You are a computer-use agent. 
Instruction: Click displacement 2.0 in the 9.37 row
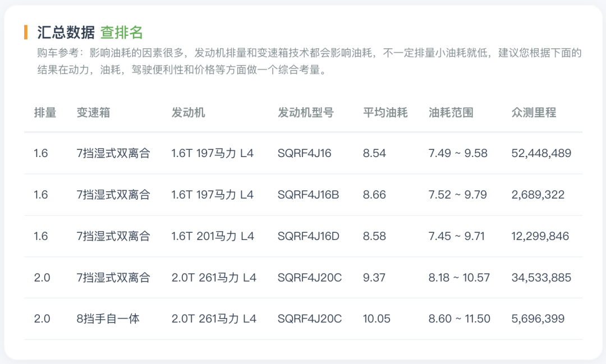point(42,278)
